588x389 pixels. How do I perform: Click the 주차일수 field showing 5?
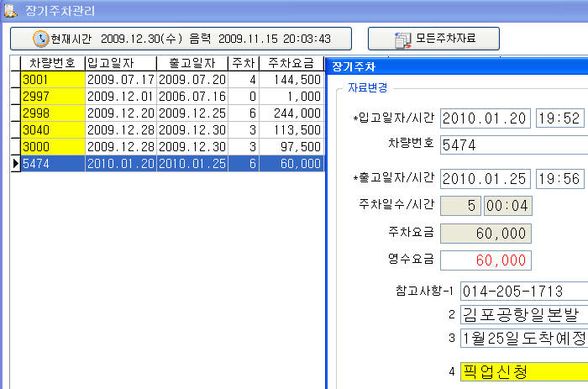(x=460, y=206)
